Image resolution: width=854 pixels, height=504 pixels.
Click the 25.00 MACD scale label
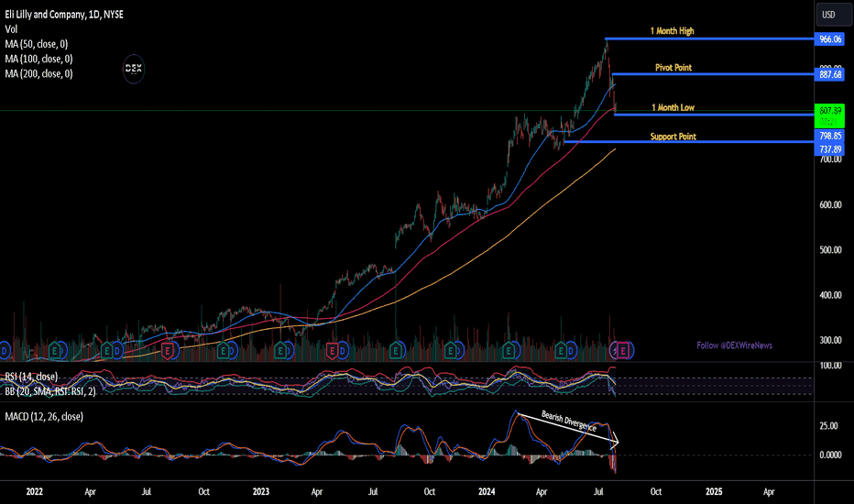[x=829, y=426]
